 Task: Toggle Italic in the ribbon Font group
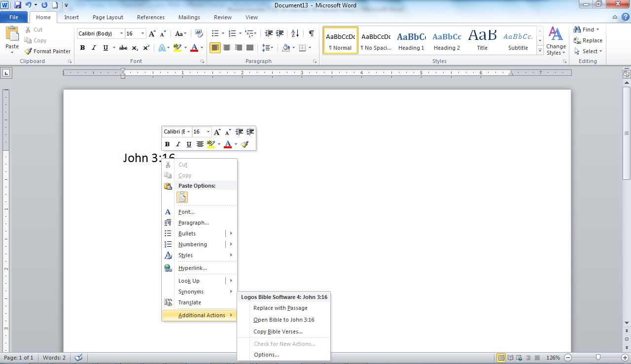click(x=94, y=48)
